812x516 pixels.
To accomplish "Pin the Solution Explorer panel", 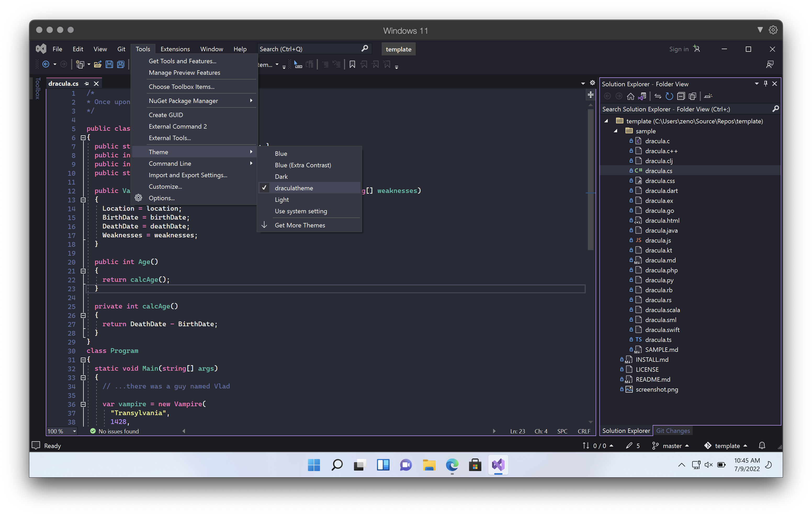I will point(765,84).
